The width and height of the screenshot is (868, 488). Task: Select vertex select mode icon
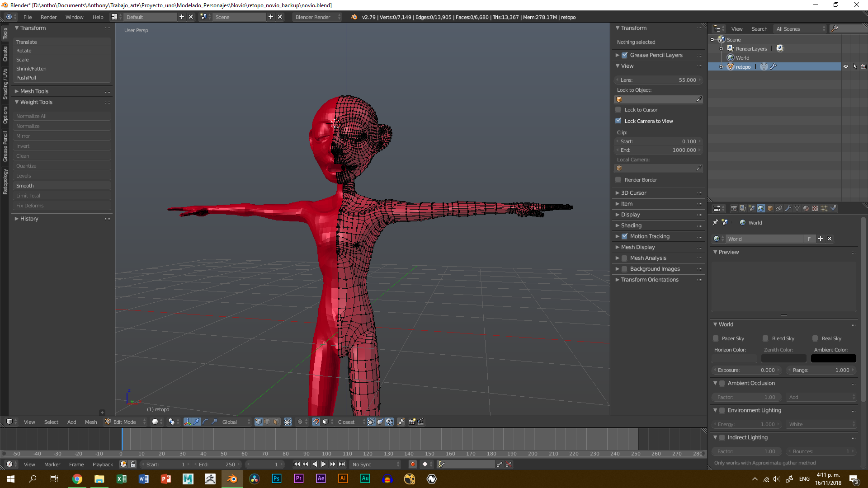coord(259,422)
